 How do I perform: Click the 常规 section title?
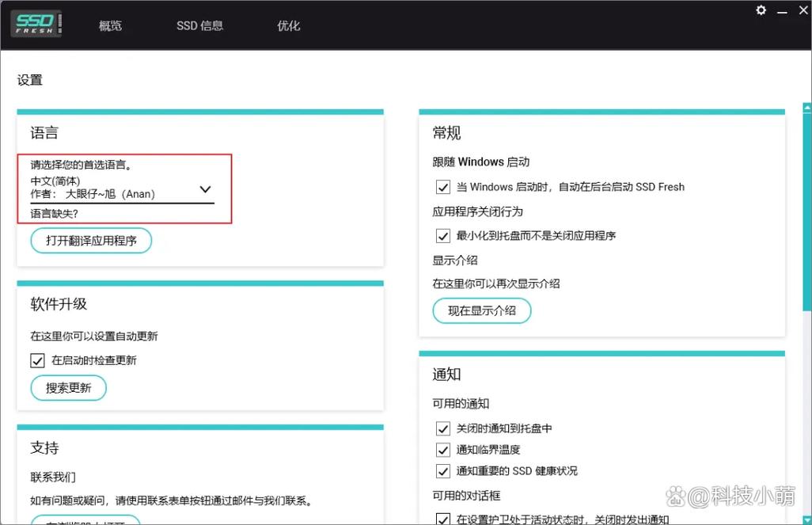point(446,133)
